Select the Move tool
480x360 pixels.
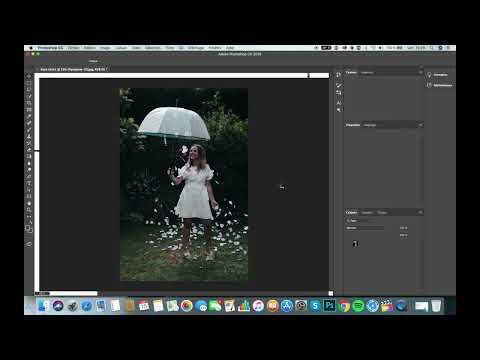click(29, 76)
